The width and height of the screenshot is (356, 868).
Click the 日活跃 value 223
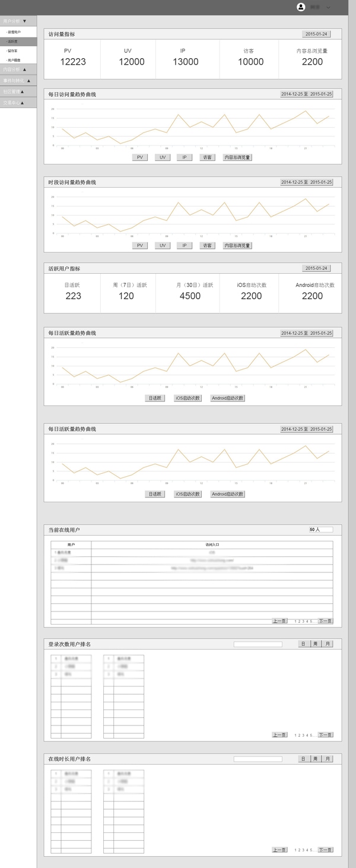point(73,296)
